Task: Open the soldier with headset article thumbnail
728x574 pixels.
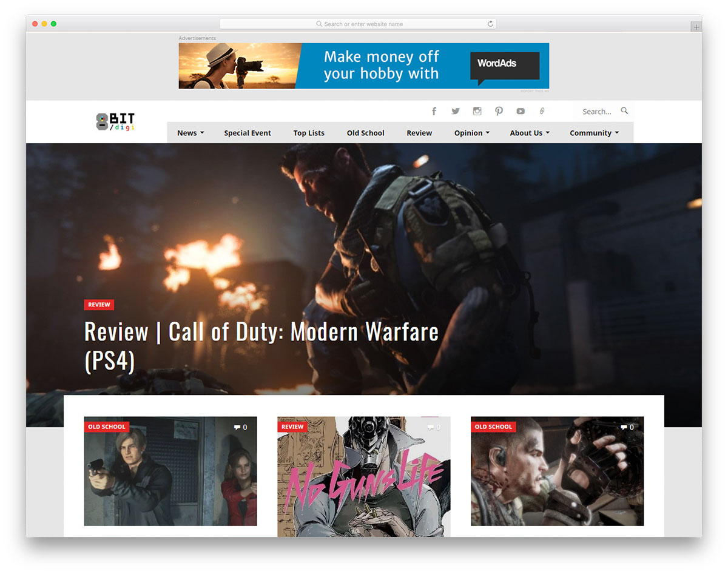Action: [x=558, y=471]
